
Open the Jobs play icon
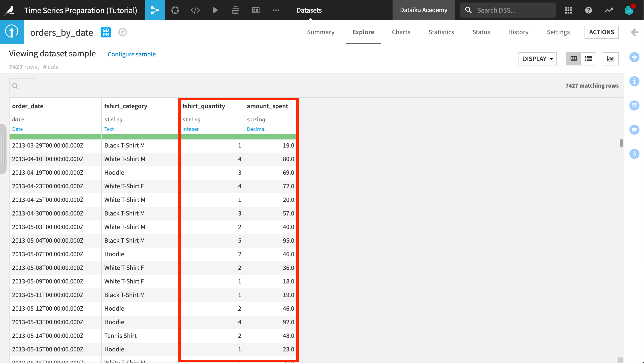[x=215, y=10]
